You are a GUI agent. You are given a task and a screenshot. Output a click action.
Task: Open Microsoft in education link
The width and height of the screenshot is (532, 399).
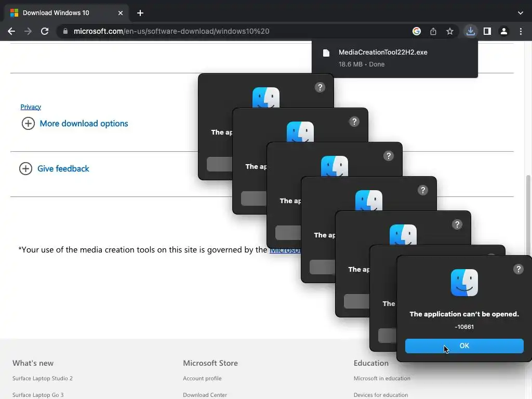382,378
